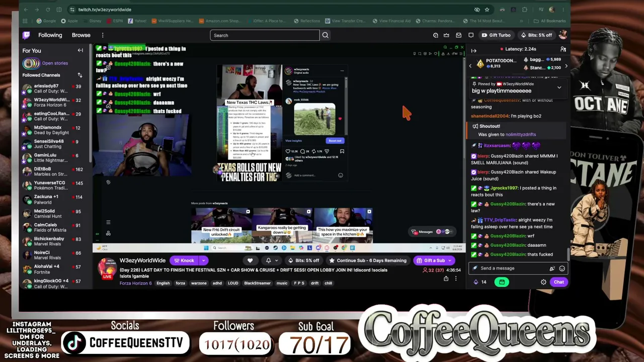
Task: Bookmark this page with the star
Action: [487, 10]
